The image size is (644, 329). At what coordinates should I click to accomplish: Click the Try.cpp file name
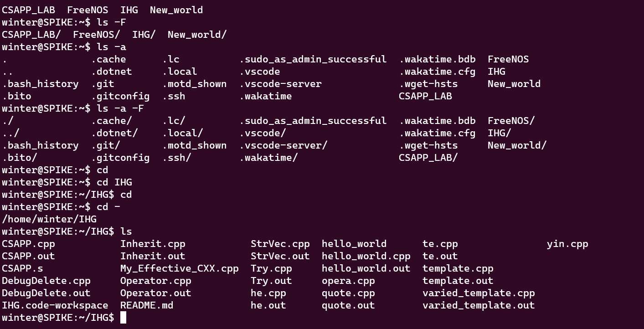(271, 268)
